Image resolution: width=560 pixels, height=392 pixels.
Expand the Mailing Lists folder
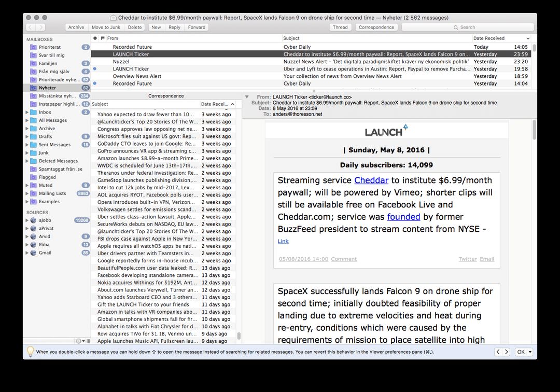point(27,193)
